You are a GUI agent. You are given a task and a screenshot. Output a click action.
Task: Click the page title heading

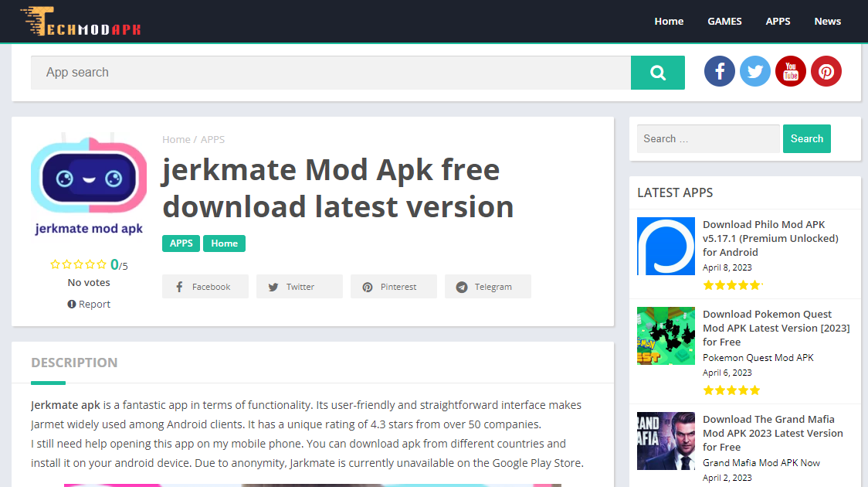tap(337, 188)
